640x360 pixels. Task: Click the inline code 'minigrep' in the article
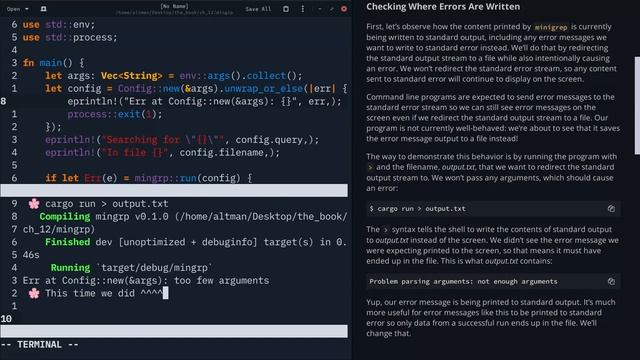coord(551,27)
